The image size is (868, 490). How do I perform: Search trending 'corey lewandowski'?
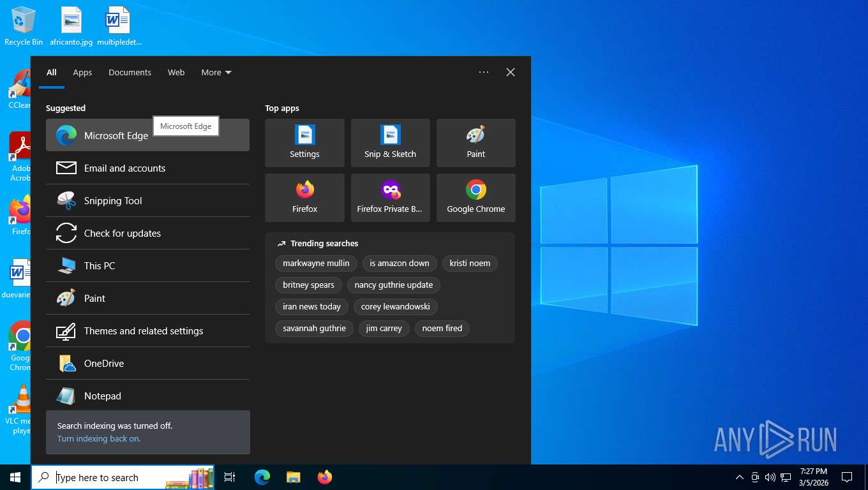click(396, 306)
